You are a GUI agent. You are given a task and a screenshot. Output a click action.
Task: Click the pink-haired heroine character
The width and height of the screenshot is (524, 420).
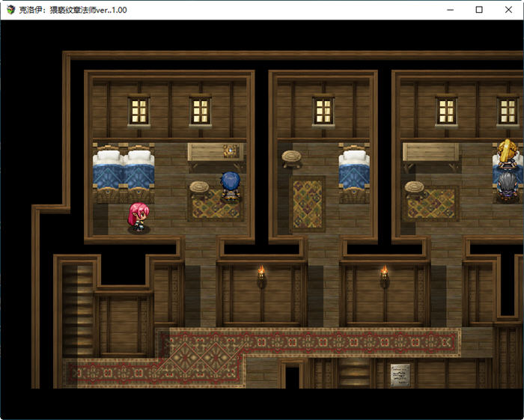(x=138, y=218)
